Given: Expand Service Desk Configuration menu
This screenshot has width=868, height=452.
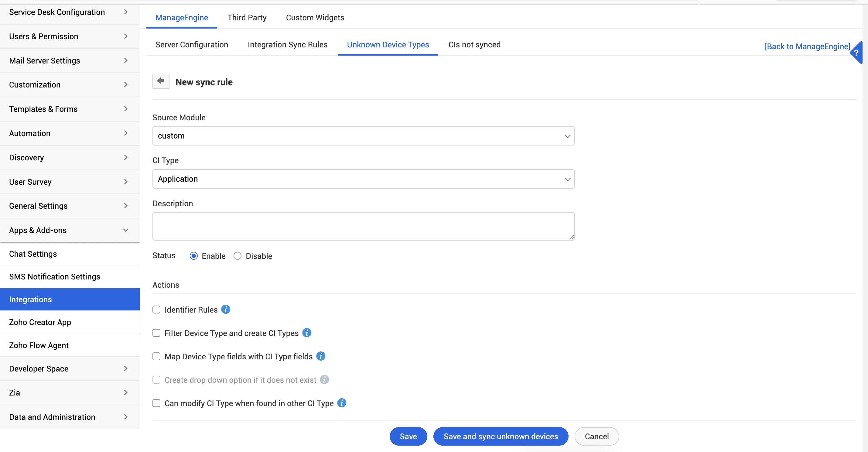Looking at the screenshot, I should click(70, 12).
